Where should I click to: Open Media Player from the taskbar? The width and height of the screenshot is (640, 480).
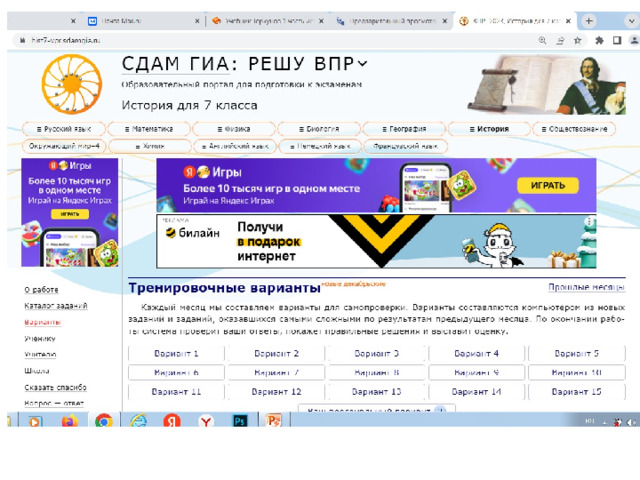tap(34, 421)
